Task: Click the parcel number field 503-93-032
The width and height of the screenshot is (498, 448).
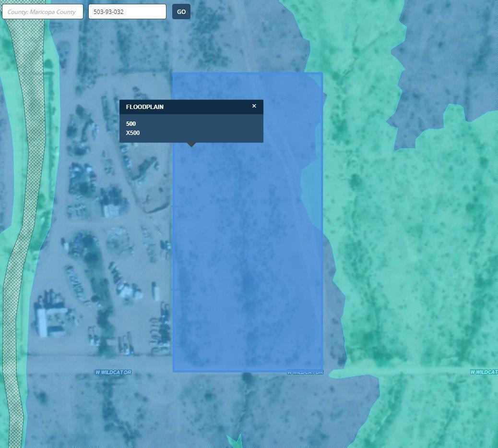Action: point(127,12)
